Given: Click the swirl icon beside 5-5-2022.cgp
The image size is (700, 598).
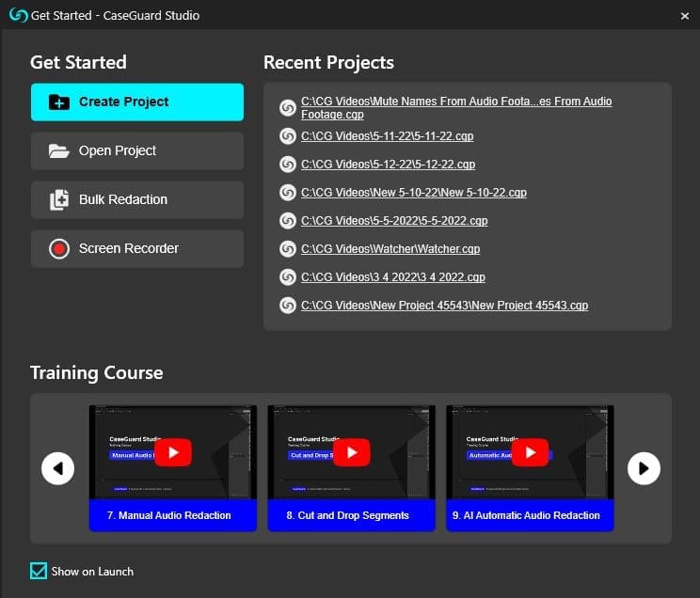Looking at the screenshot, I should (x=288, y=220).
